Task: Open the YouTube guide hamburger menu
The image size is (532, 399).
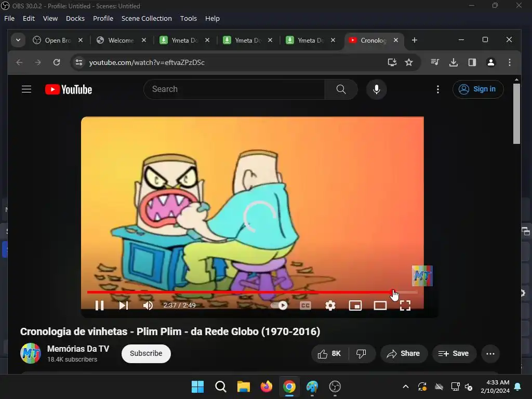Action: (x=26, y=89)
